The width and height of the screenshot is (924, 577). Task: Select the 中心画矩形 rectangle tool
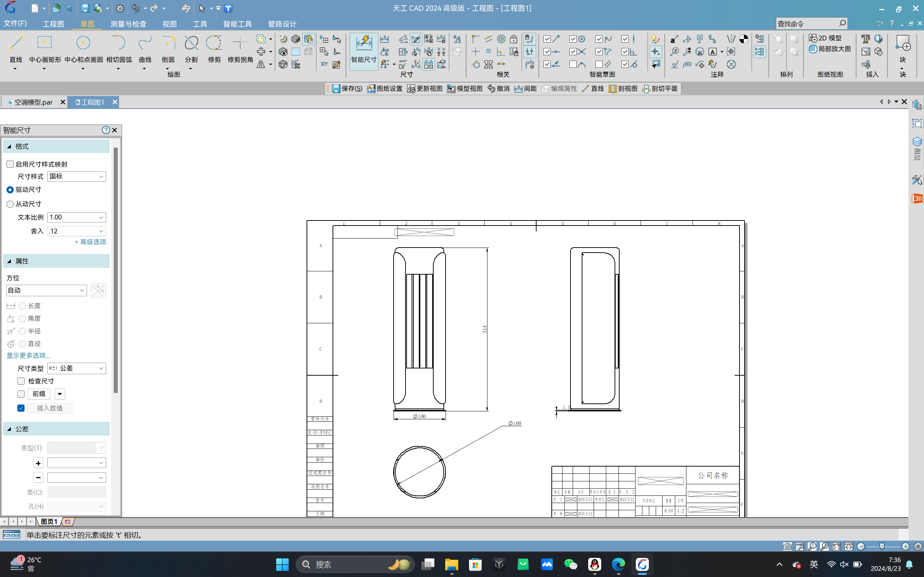(x=45, y=49)
